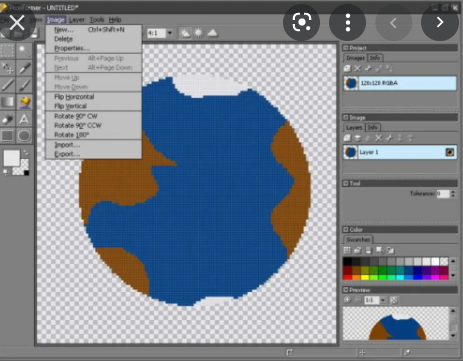Toggle Preview transparency checkerboard icon
The width and height of the screenshot is (463, 361).
tap(394, 300)
